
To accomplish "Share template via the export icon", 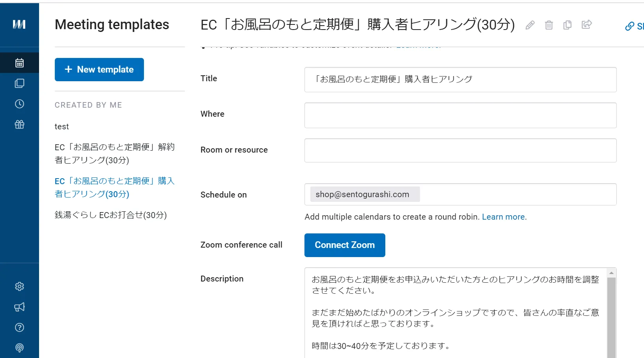I will click(x=586, y=25).
